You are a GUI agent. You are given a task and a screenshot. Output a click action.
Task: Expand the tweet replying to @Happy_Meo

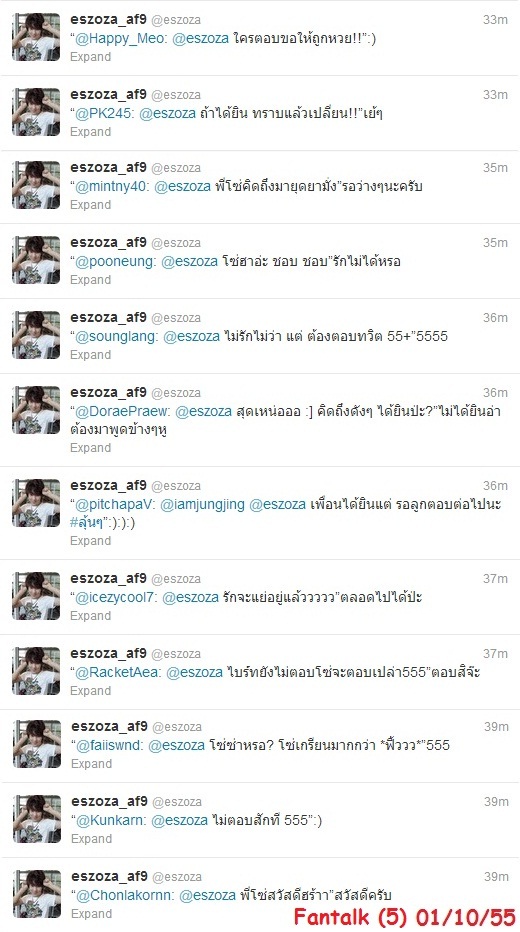[x=90, y=57]
